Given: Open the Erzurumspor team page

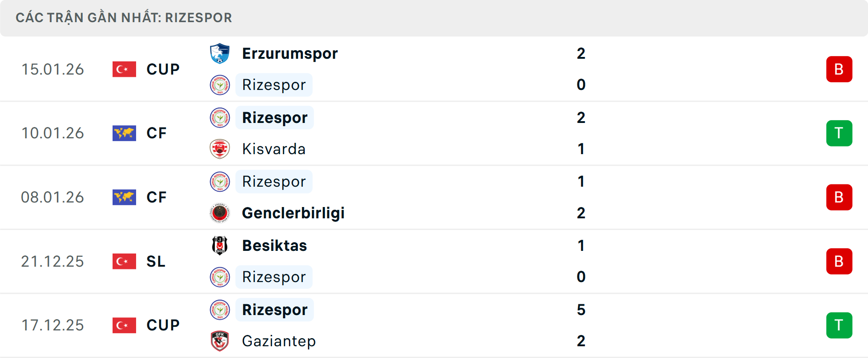Looking at the screenshot, I should [x=290, y=53].
